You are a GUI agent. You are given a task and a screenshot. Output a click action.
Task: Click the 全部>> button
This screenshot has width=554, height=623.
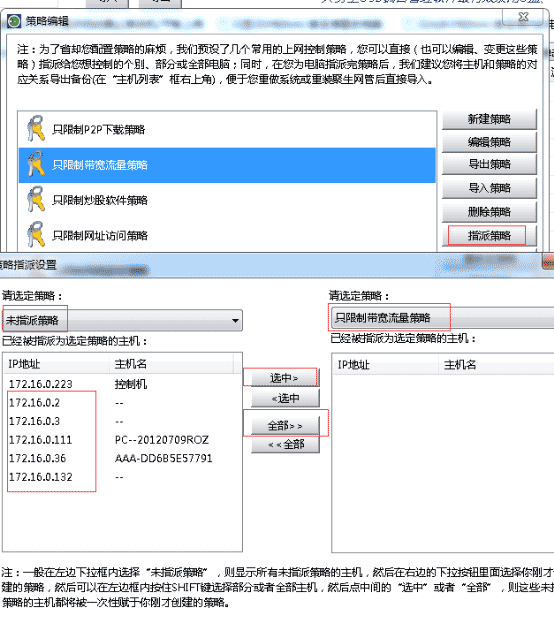point(285,426)
